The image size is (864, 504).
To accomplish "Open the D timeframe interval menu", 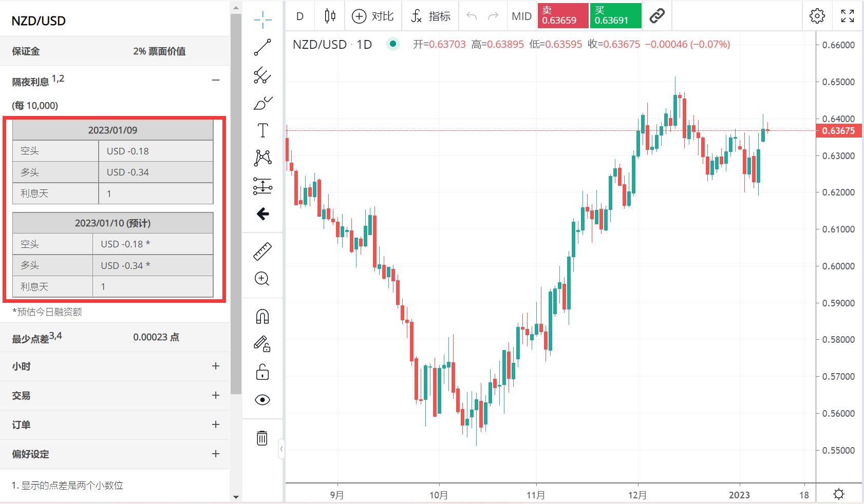I will click(300, 16).
